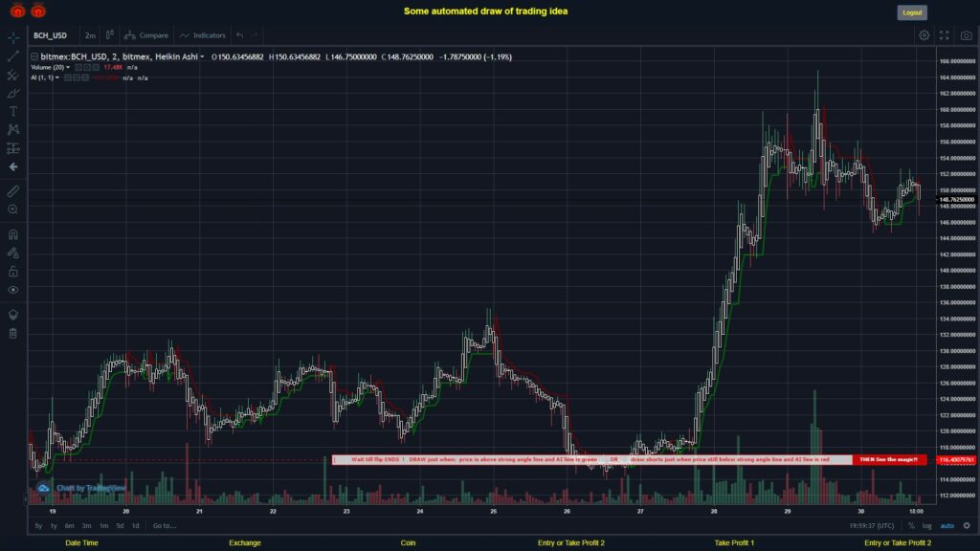Viewport: 980px width, 551px height.
Task: Click the undo arrow in toolbar
Action: (240, 35)
